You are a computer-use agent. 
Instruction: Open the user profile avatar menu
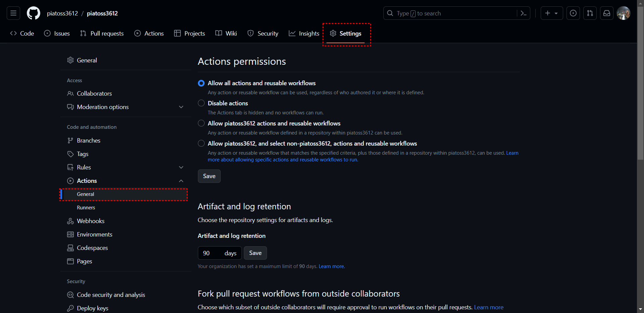(x=624, y=13)
